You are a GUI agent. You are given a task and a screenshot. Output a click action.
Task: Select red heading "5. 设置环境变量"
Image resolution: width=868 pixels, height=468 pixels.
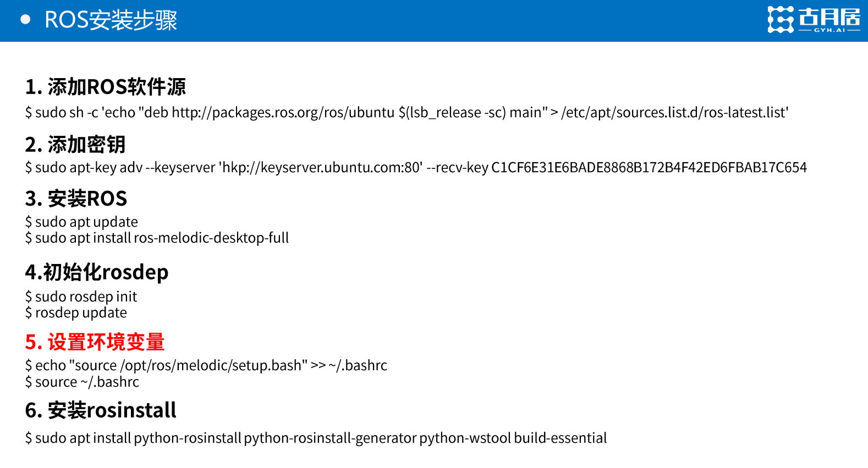tap(95, 342)
